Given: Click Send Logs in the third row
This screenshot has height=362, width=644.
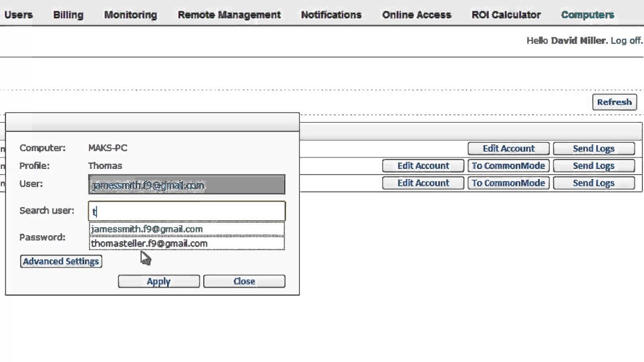Looking at the screenshot, I should click(594, 183).
